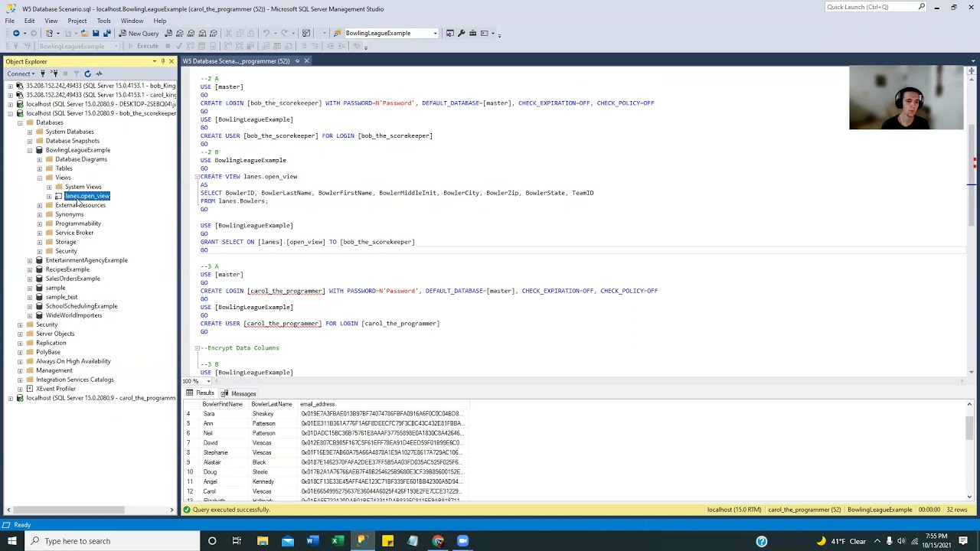Close the Object Explorer panel

tap(171, 61)
